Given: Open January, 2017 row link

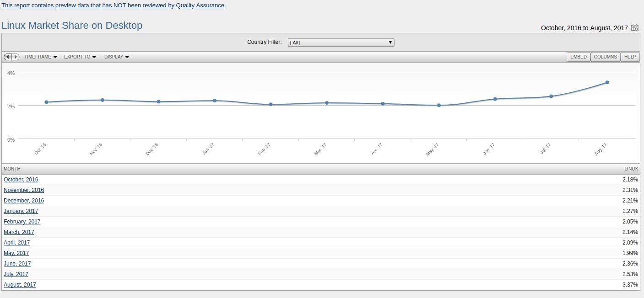Looking at the screenshot, I should 21,211.
